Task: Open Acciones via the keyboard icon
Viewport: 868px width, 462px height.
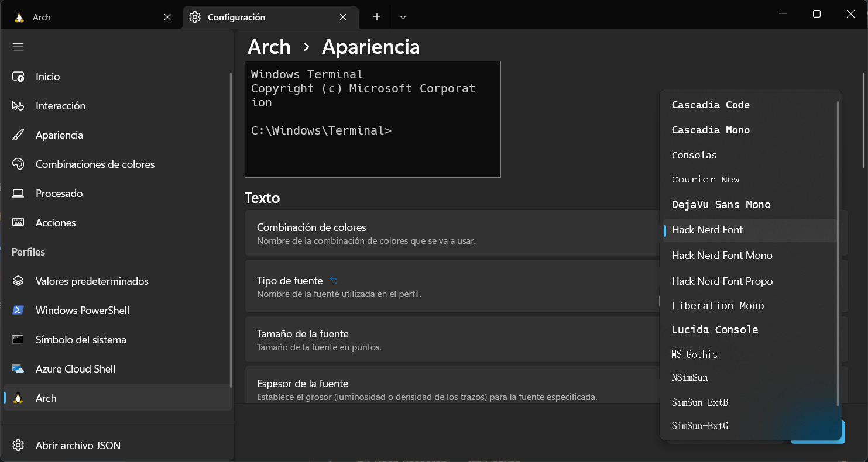Action: [x=18, y=223]
